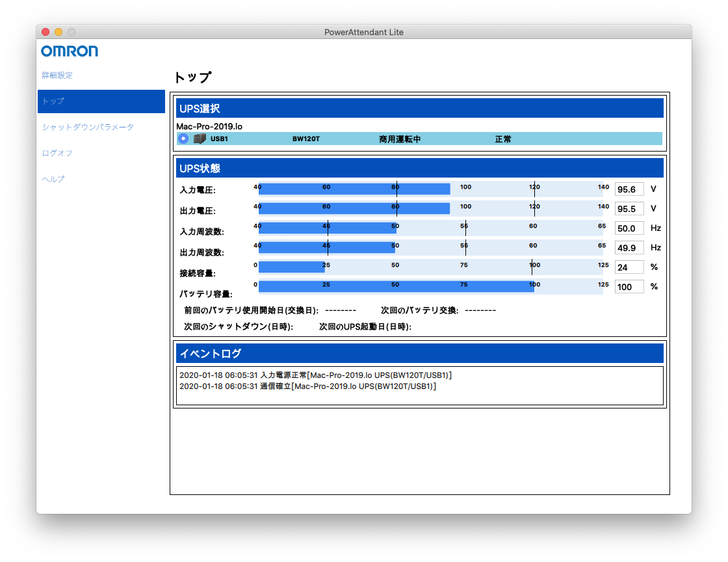Click the UPS device icon beside USB1
Screen dimensions: 728x562
(200, 139)
